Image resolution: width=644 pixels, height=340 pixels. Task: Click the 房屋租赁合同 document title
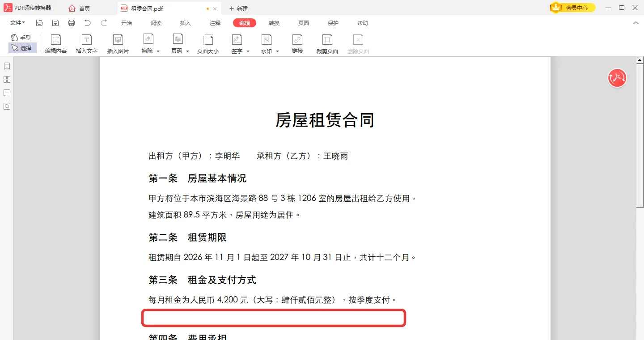click(325, 120)
